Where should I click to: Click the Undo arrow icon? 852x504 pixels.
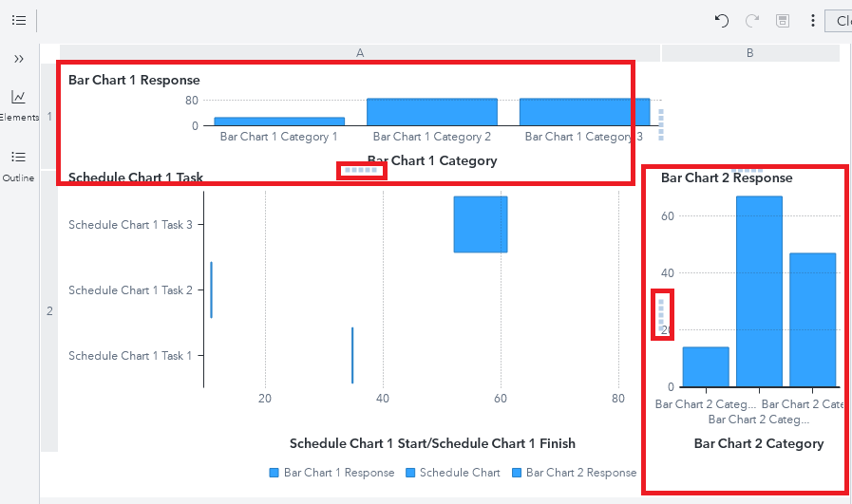pos(722,20)
